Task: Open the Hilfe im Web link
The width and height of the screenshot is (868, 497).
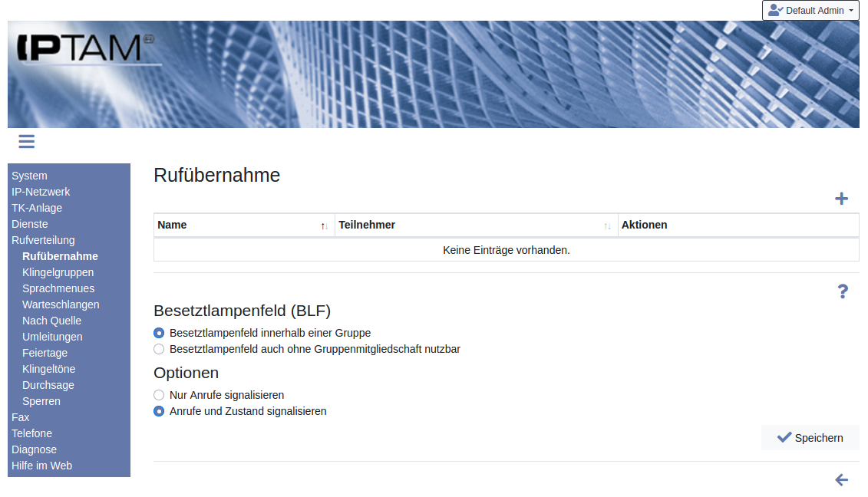Action: 41,466
